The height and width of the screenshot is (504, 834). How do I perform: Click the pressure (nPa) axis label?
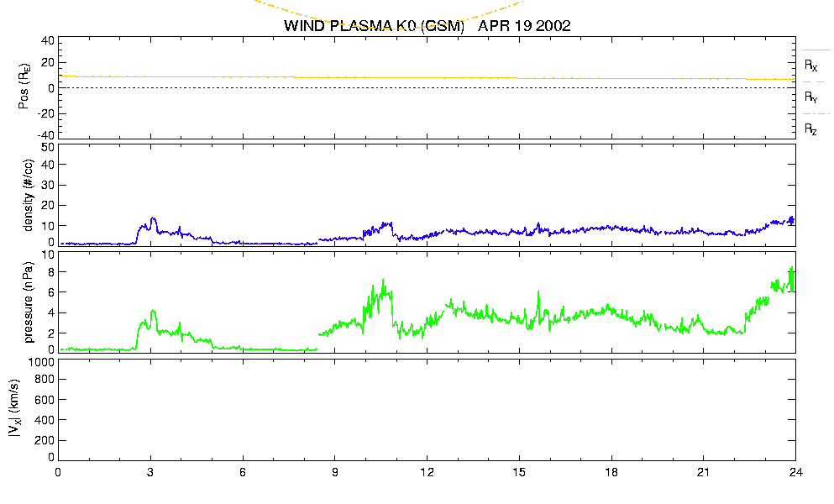(x=28, y=302)
